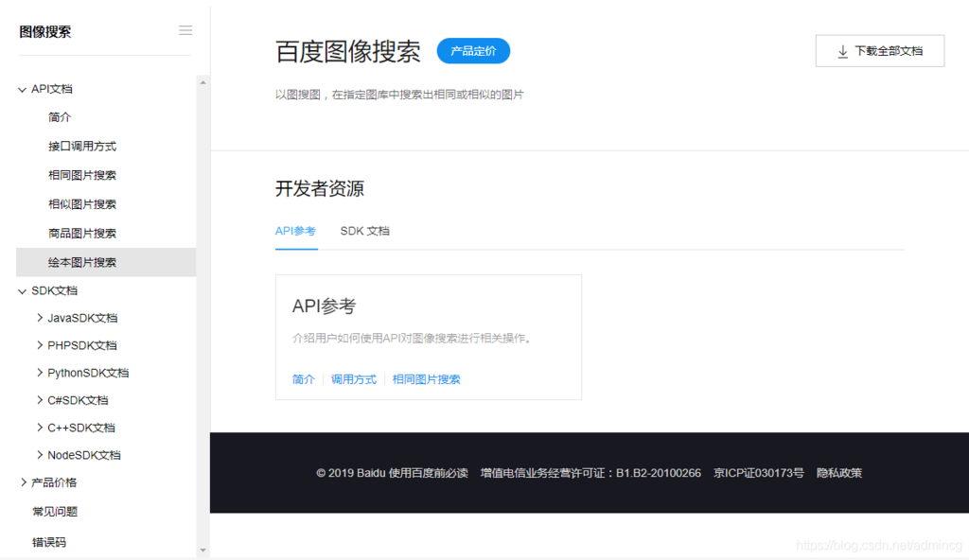Click the API文档 sidebar label
The width and height of the screenshot is (969, 560).
click(52, 89)
